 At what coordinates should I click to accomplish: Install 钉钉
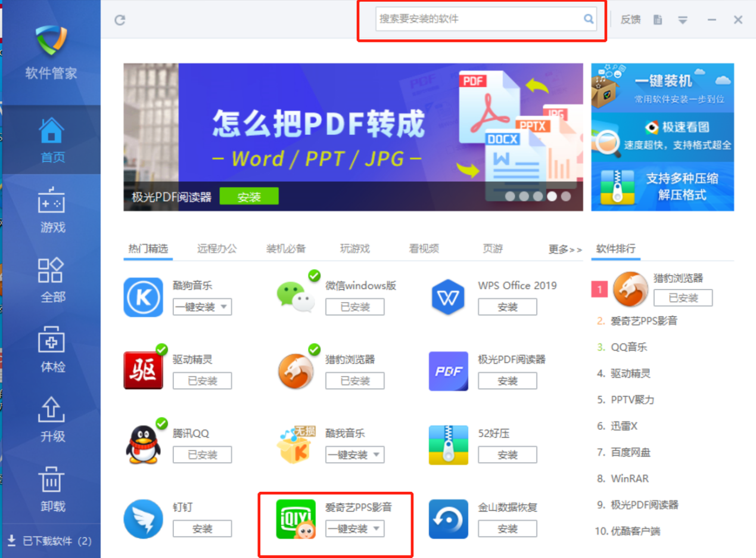point(203,529)
